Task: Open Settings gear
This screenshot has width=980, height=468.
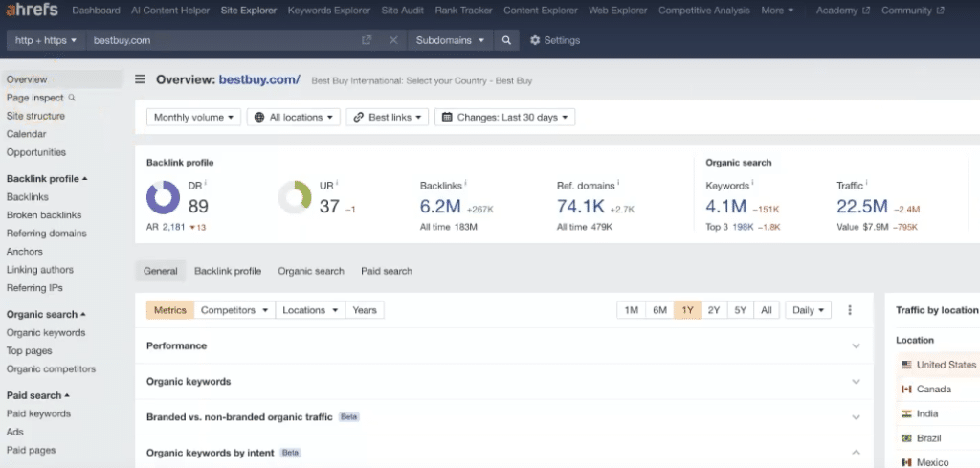Action: click(555, 40)
